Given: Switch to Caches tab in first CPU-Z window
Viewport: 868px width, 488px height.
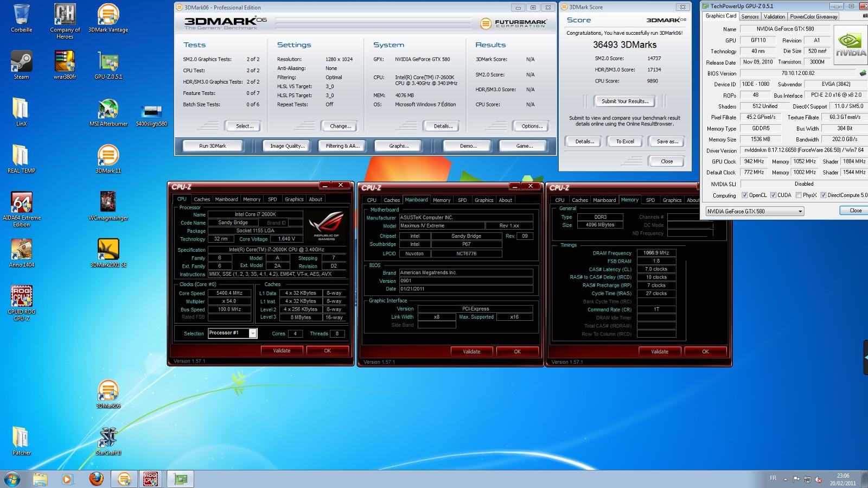Looking at the screenshot, I should pyautogui.click(x=202, y=199).
